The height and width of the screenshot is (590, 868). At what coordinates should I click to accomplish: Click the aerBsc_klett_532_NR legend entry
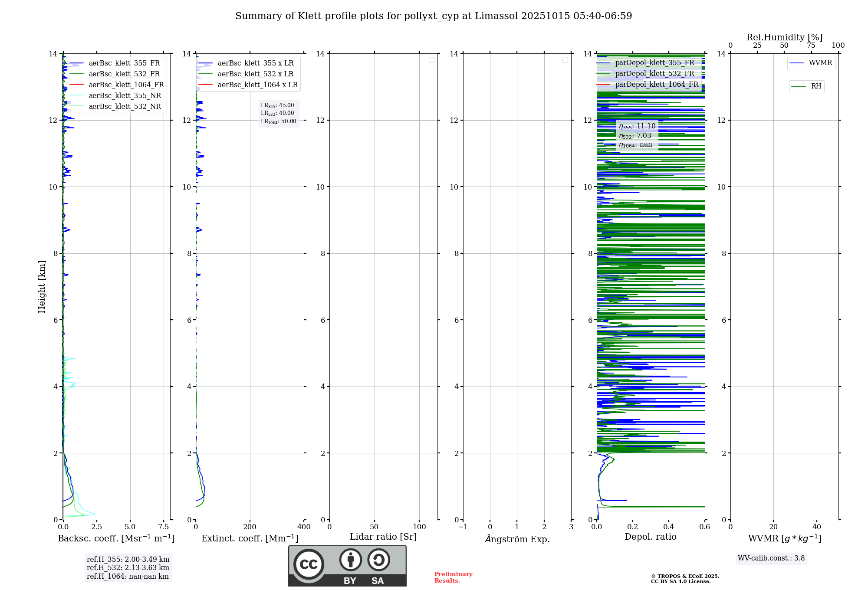pyautogui.click(x=125, y=107)
